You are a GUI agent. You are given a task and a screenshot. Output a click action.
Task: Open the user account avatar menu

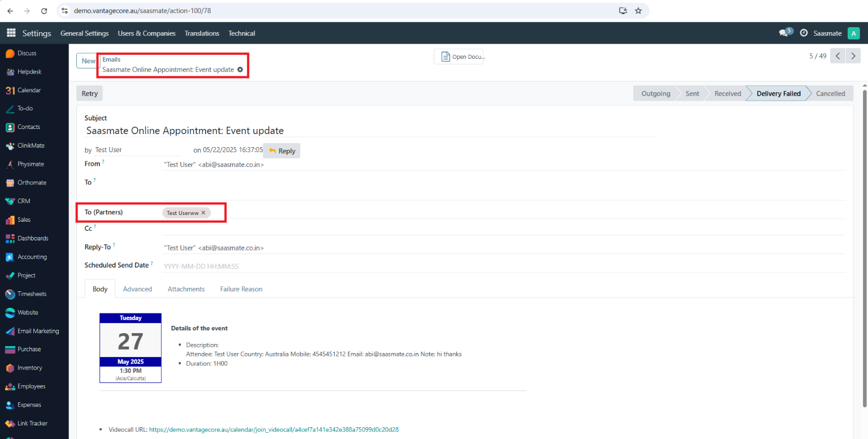tap(854, 33)
